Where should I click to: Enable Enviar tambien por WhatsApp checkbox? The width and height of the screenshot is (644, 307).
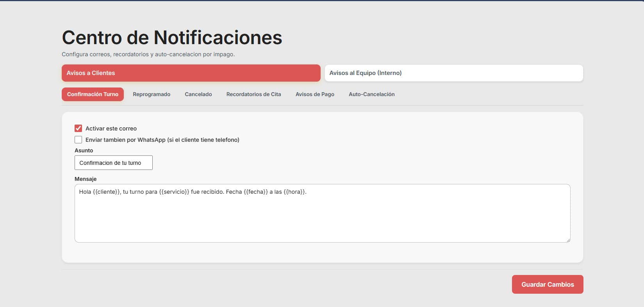tap(78, 139)
